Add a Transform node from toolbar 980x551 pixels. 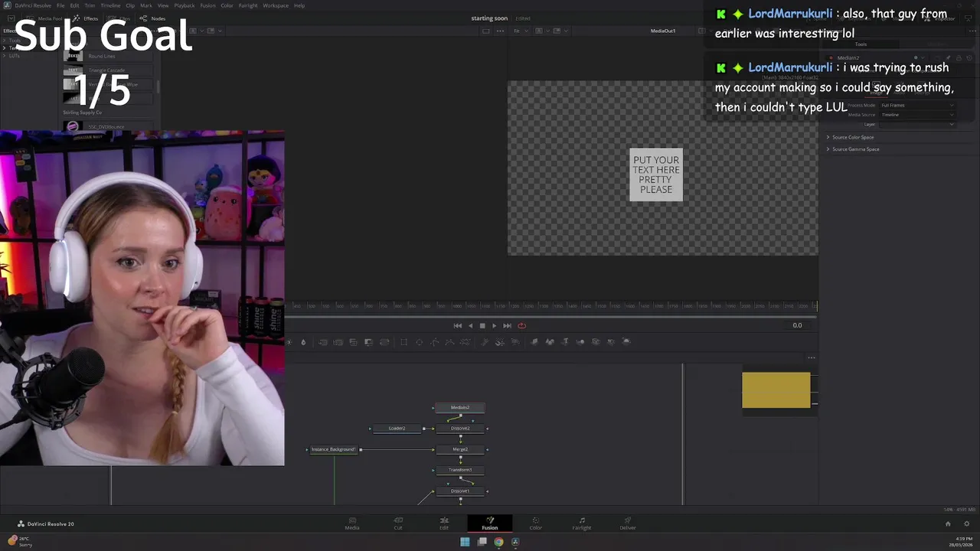tap(384, 341)
